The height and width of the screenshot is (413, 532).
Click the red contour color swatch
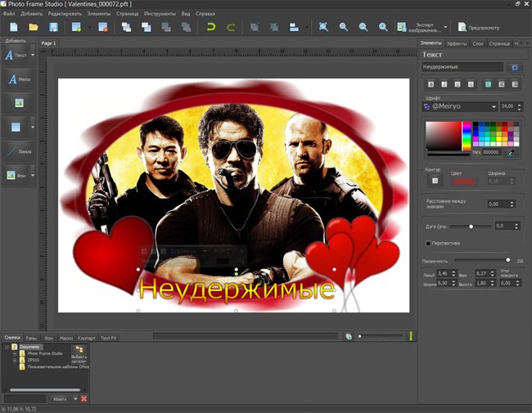pyautogui.click(x=465, y=182)
